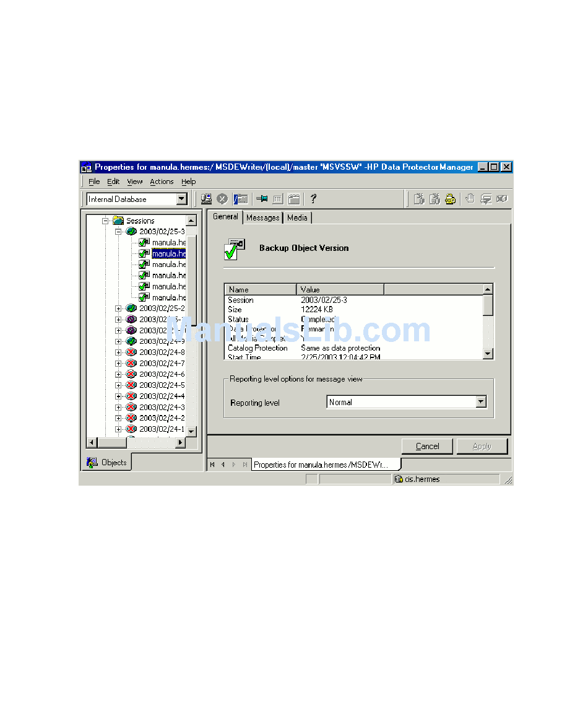
Task: Click the question mark help toolbar icon
Action: point(313,199)
